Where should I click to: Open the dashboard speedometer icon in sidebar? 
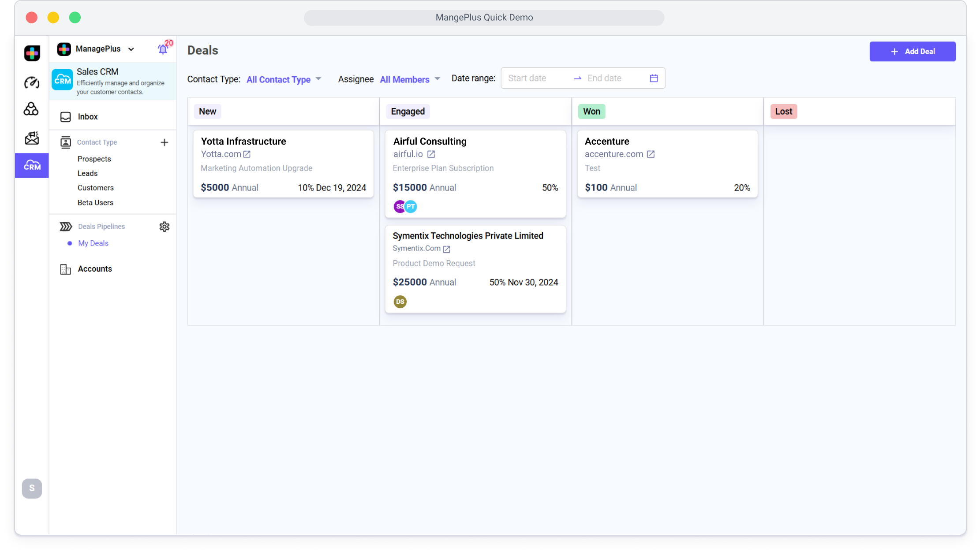pyautogui.click(x=31, y=82)
